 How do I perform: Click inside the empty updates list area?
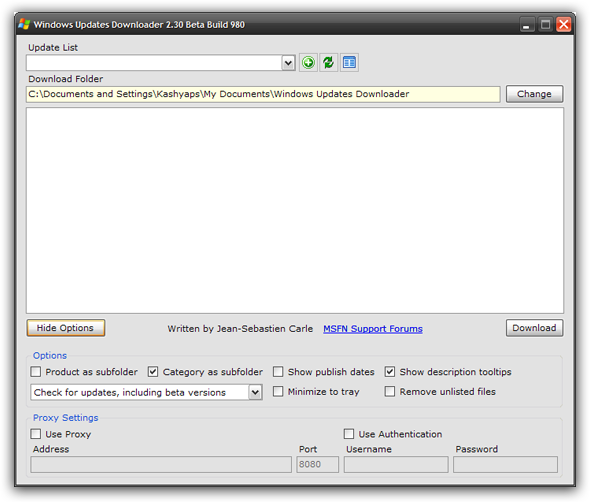(295, 210)
